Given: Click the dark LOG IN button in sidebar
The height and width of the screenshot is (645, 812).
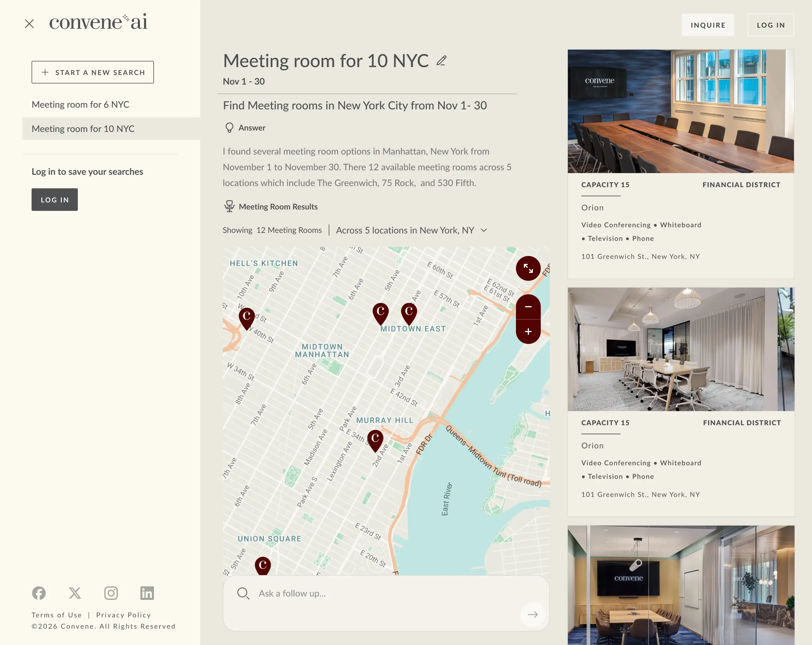Looking at the screenshot, I should 55,200.
